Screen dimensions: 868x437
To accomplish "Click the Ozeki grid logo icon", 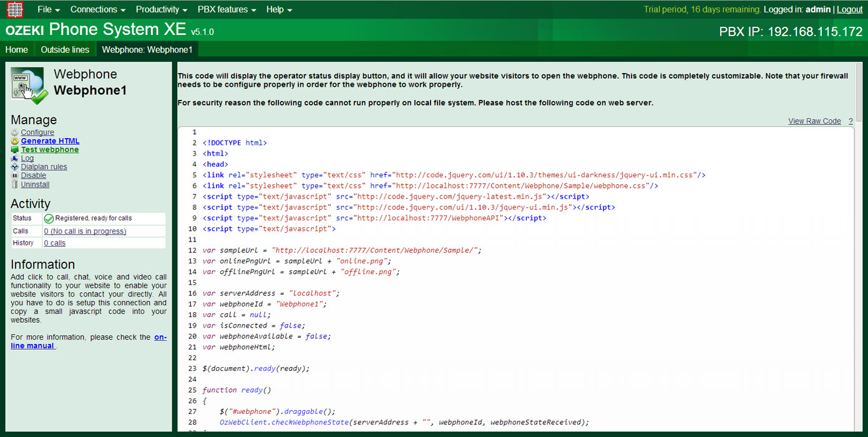I will point(15,9).
